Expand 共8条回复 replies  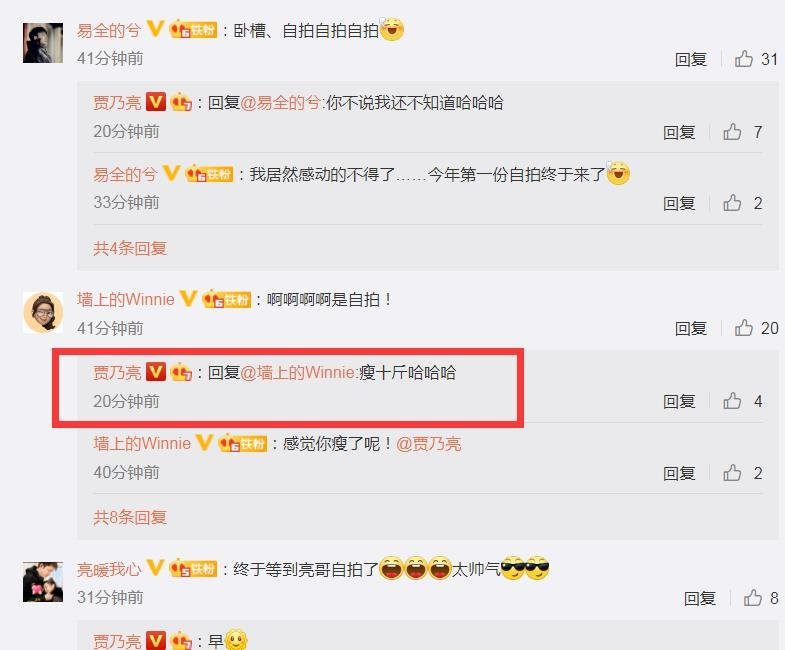click(x=130, y=517)
